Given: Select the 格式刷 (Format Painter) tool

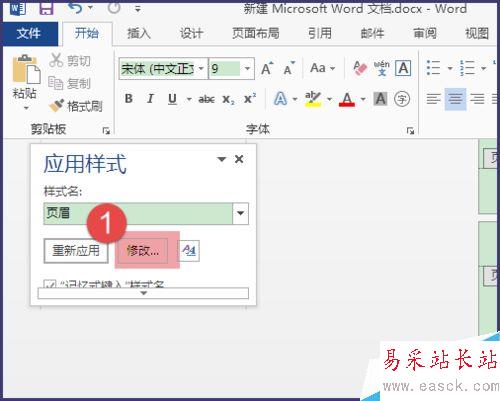Looking at the screenshot, I should click(76, 106).
